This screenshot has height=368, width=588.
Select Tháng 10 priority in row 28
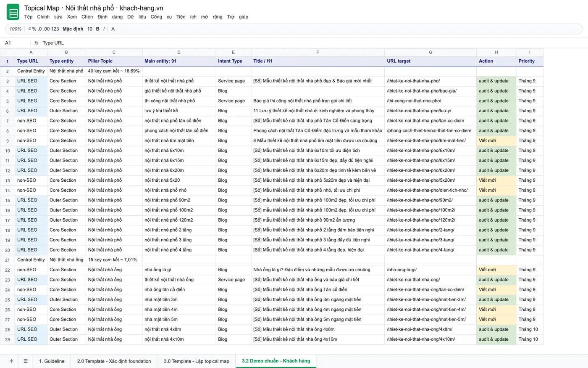pyautogui.click(x=530, y=329)
